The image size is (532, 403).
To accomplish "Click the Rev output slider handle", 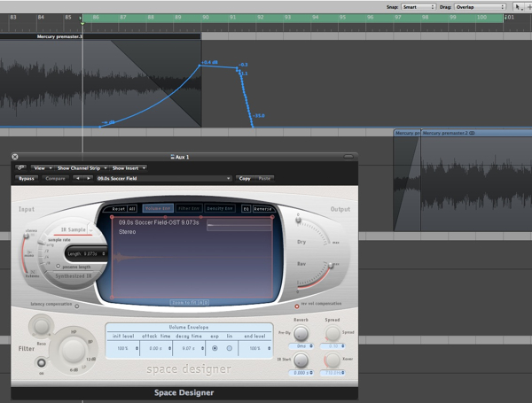I will click(331, 266).
